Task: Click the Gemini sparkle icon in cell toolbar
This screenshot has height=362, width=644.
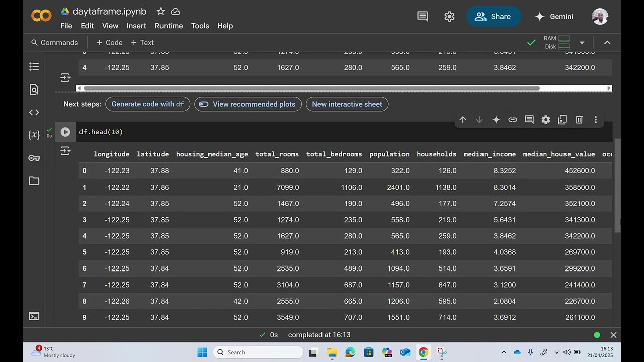Action: tap(496, 120)
